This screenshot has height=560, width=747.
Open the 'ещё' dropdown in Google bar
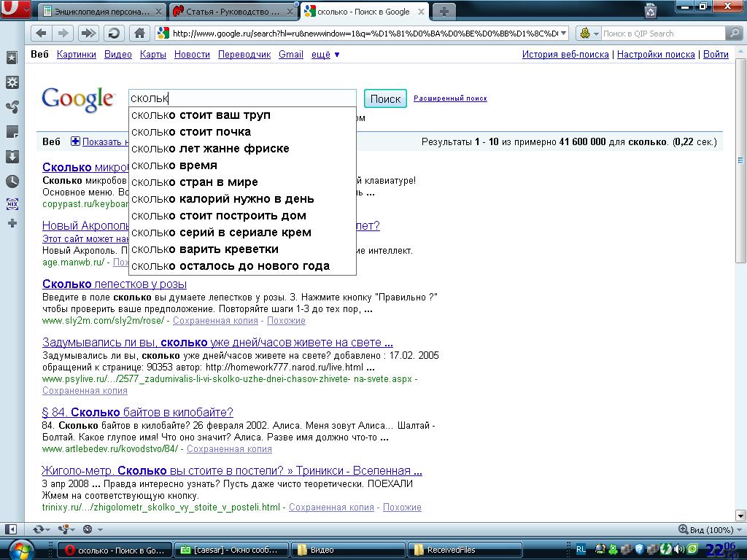coord(325,55)
